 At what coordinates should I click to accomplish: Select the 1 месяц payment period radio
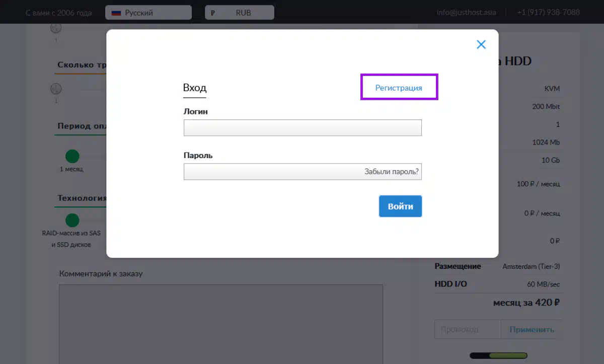72,156
